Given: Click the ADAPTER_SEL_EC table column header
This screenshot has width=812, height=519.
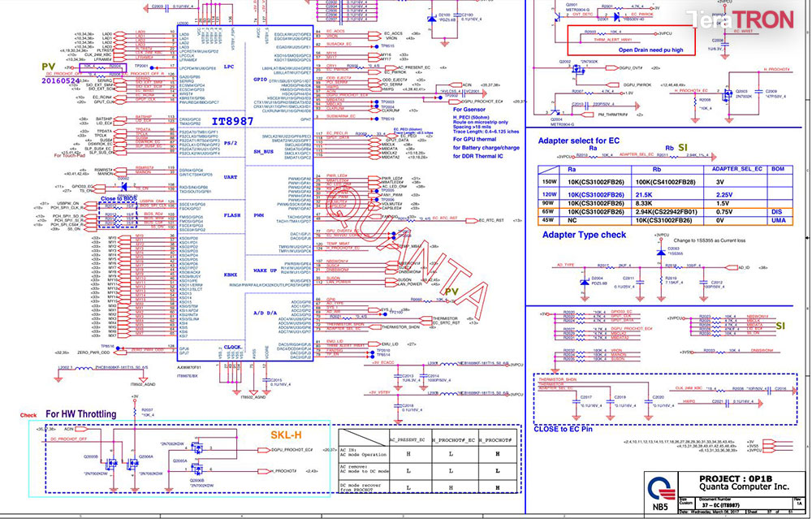Looking at the screenshot, I should coord(737,169).
